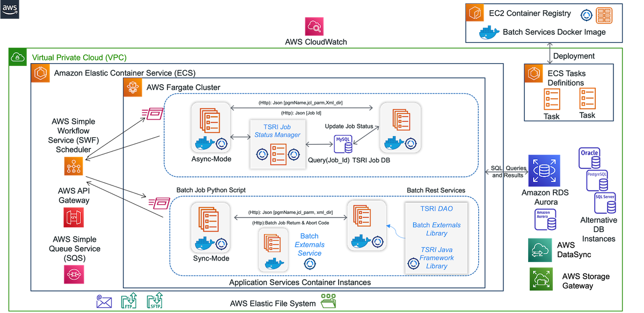Viewport: 644px width, 313px height.
Task: Click the AWS Fargate Cluster icon
Action: click(133, 87)
